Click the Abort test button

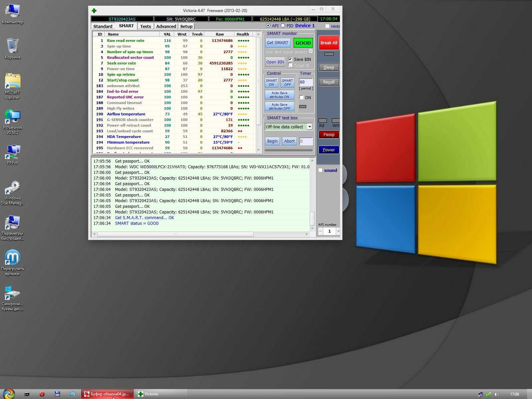click(289, 141)
